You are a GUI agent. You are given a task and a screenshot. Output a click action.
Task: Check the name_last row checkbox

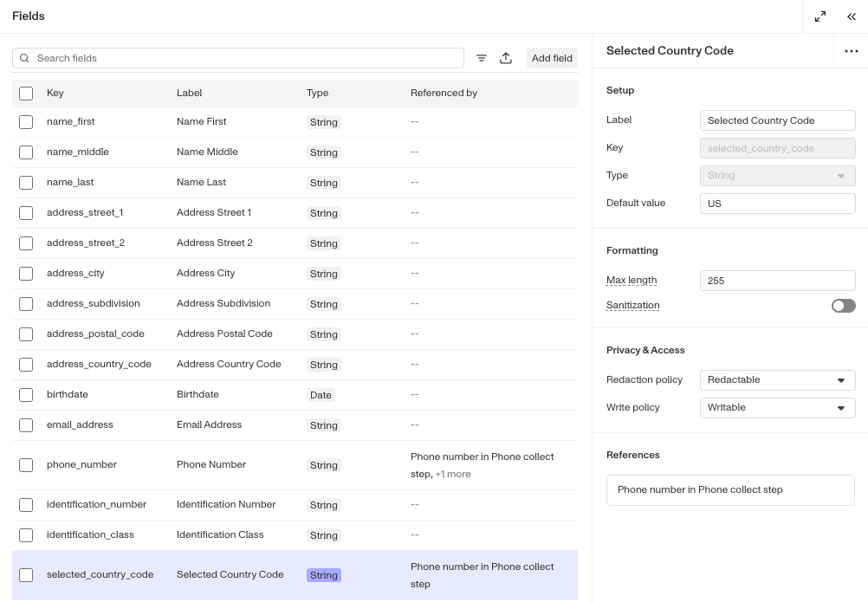[26, 183]
